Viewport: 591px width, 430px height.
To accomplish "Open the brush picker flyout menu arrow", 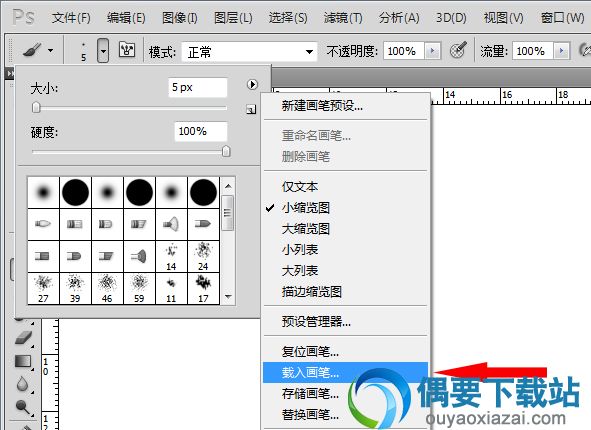I will point(252,84).
